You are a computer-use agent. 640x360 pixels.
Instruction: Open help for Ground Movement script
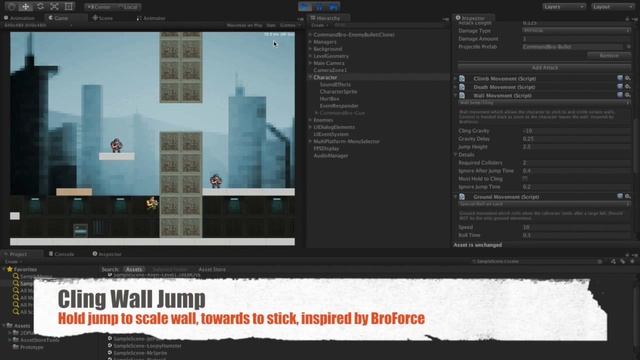tap(620, 196)
